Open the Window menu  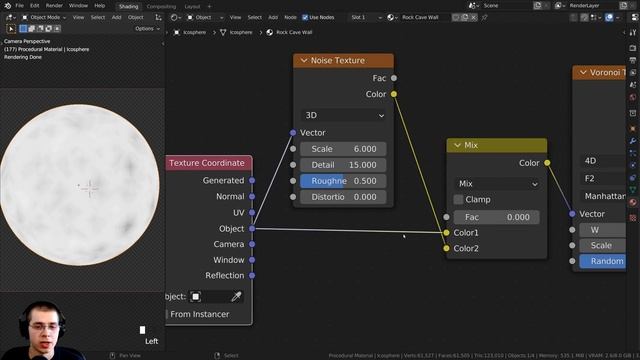pyautogui.click(x=78, y=6)
